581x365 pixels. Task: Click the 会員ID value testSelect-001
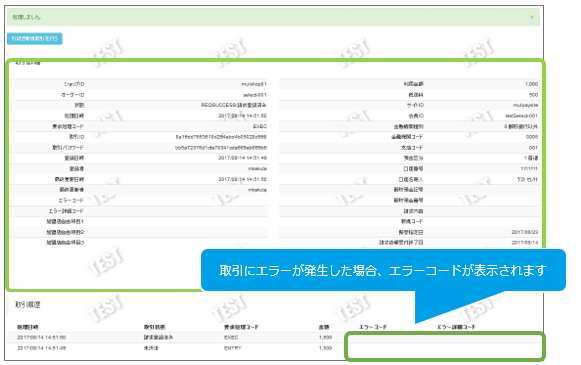(521, 116)
